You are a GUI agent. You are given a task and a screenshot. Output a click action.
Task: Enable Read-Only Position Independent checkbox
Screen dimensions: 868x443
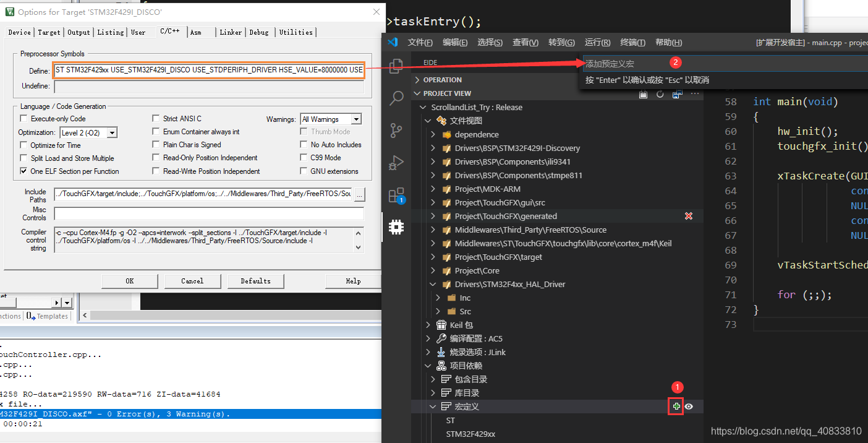pyautogui.click(x=156, y=158)
